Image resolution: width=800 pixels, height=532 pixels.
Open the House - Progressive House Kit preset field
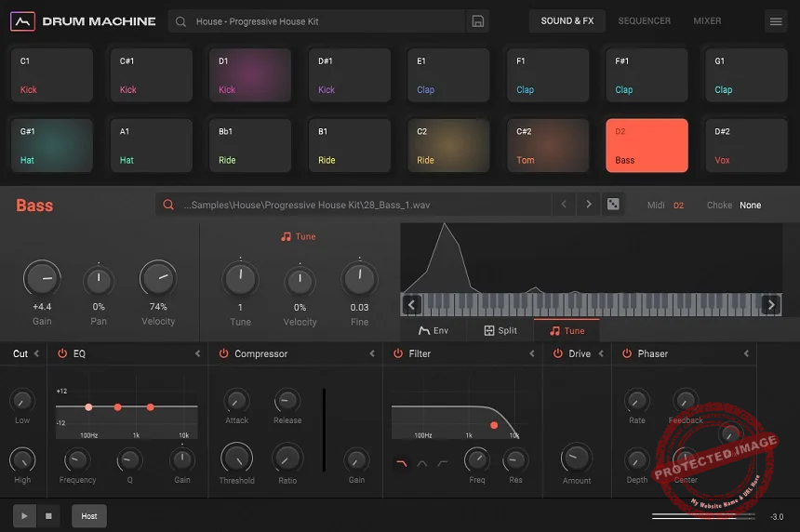point(316,21)
